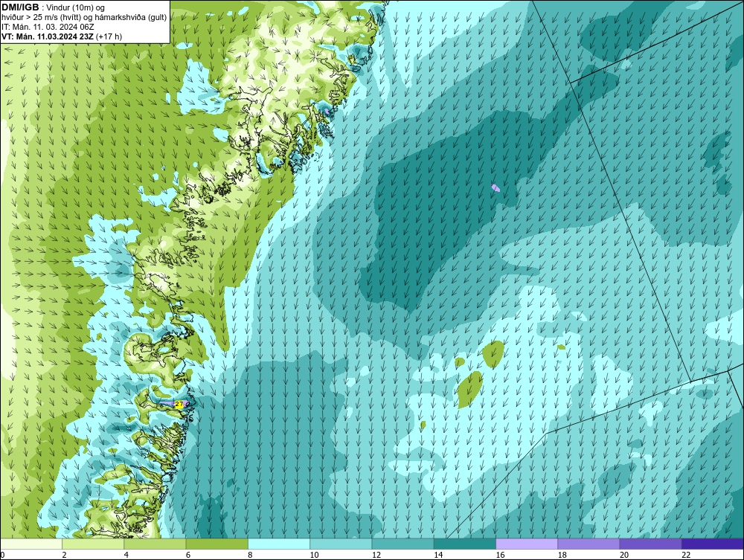Click the 16-18 m/s lavender legend band

pos(527,544)
